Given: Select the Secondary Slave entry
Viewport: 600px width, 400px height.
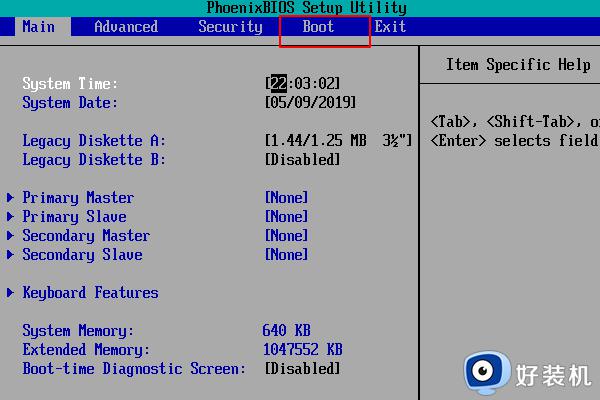Looking at the screenshot, I should pyautogui.click(x=82, y=255).
